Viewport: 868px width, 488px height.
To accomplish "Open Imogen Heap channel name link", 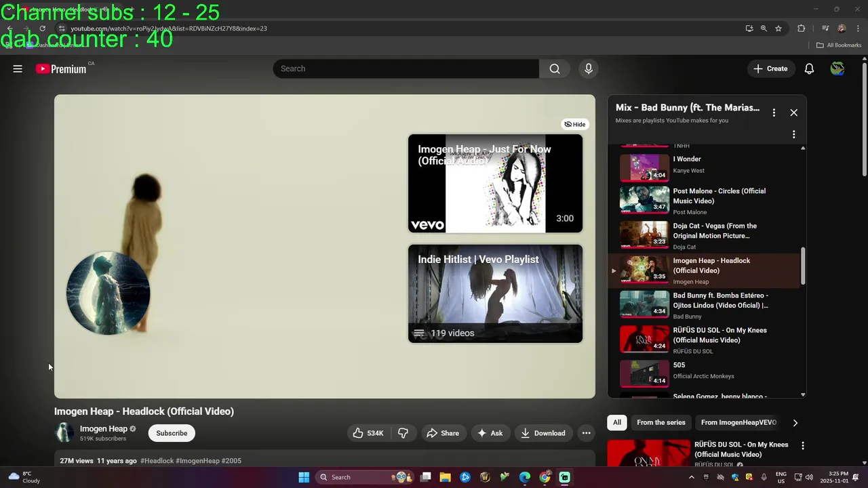I will (x=104, y=428).
